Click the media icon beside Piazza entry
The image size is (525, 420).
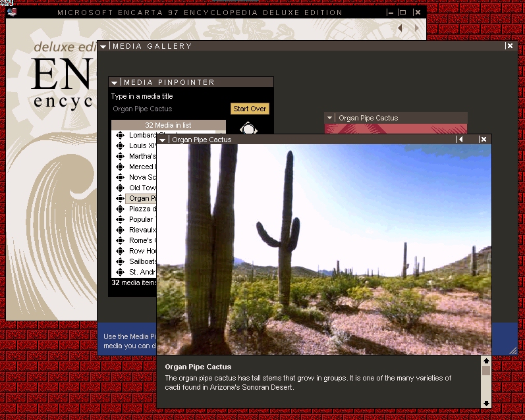click(120, 209)
